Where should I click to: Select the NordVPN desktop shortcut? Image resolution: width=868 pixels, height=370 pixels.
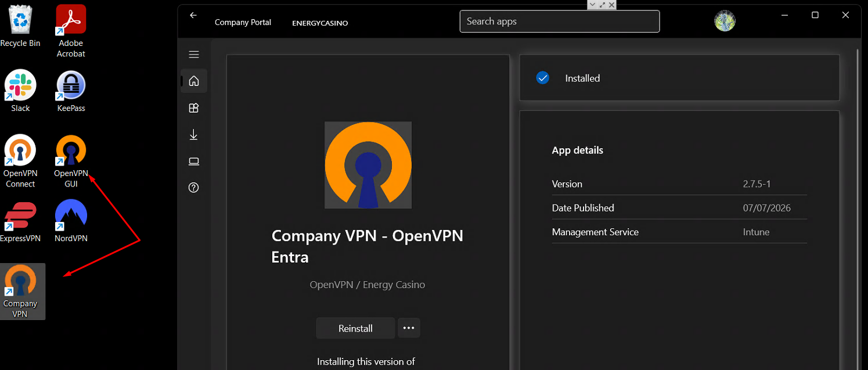pyautogui.click(x=71, y=221)
